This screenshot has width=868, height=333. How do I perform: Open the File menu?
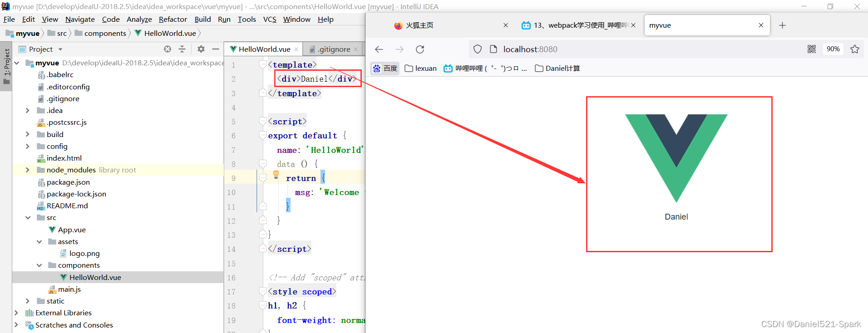coord(9,19)
